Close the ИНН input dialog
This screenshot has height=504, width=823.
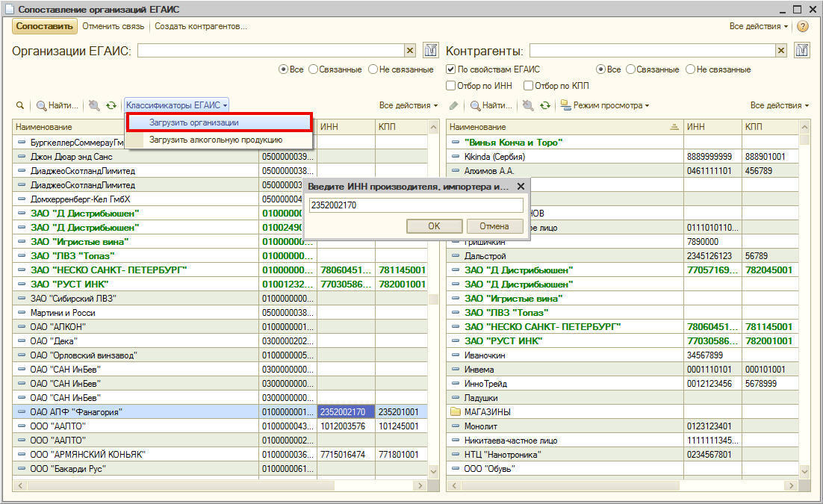[x=521, y=187]
